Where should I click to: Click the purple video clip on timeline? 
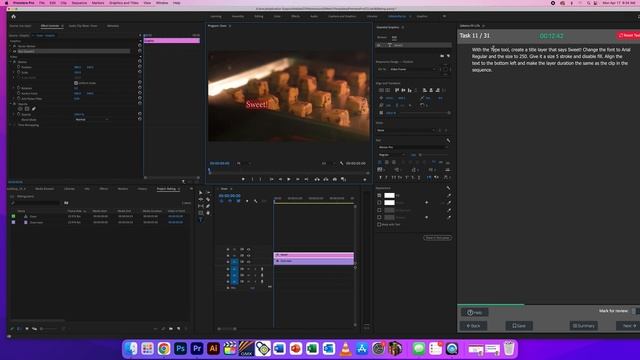click(313, 261)
